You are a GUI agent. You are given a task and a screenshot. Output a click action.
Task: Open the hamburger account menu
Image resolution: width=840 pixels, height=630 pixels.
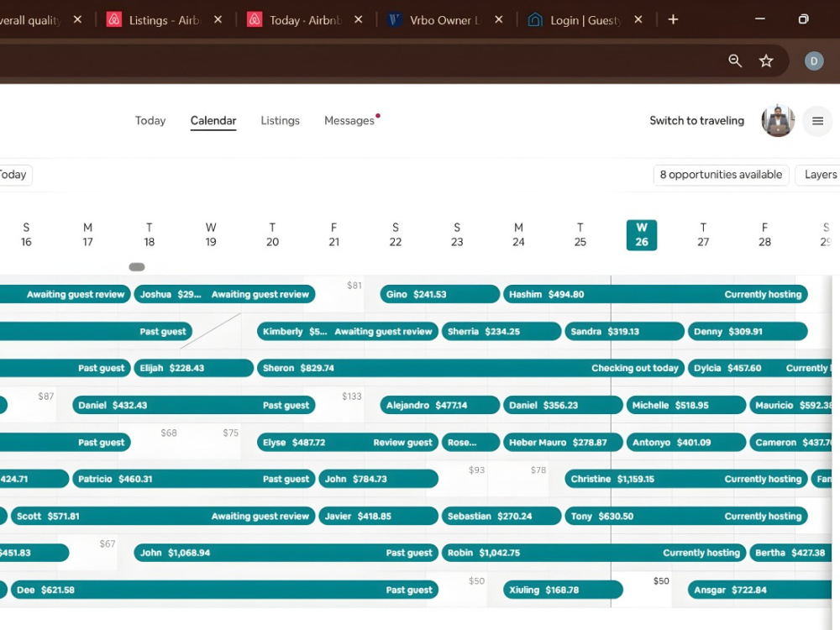(817, 121)
